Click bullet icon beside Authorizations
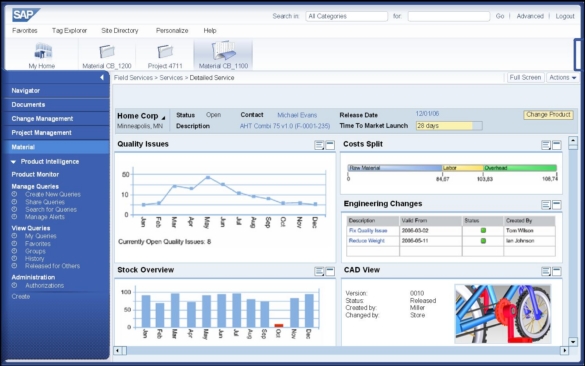The image size is (585, 366). (x=14, y=285)
